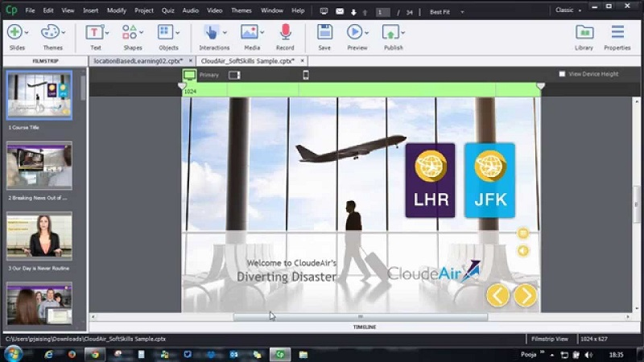Click the yellow next arrow button

tap(525, 295)
